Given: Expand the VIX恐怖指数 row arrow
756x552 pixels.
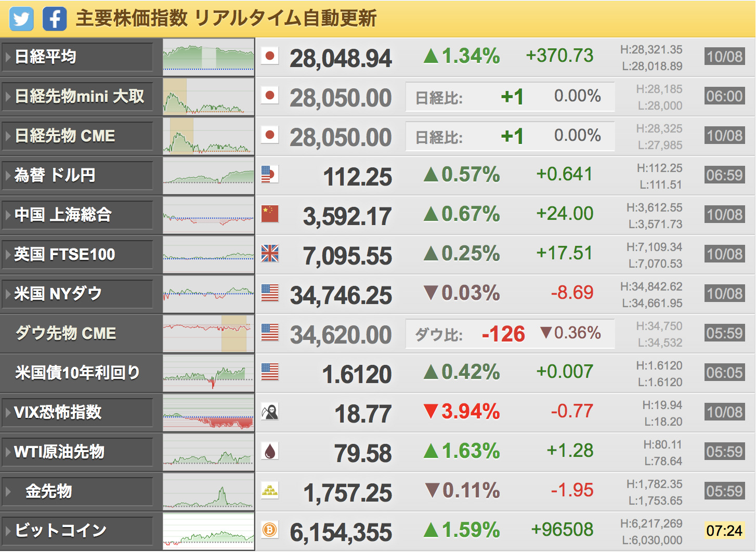Looking at the screenshot, I should (x=8, y=412).
